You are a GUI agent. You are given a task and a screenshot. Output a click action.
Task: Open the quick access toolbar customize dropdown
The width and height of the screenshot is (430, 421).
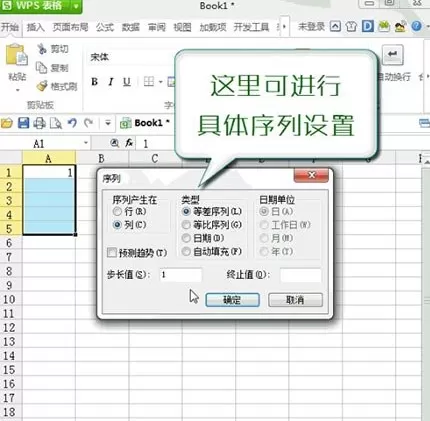108,123
